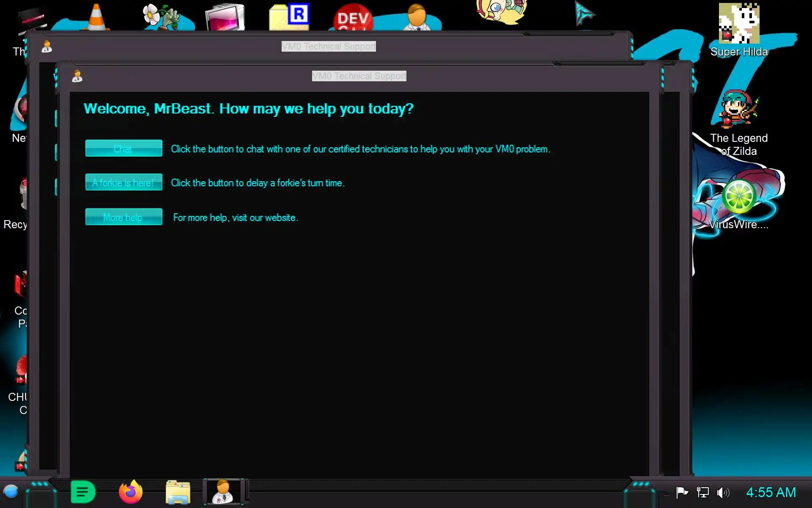Open the network tray icon
Screen dimensions: 812x508
[x=702, y=492]
